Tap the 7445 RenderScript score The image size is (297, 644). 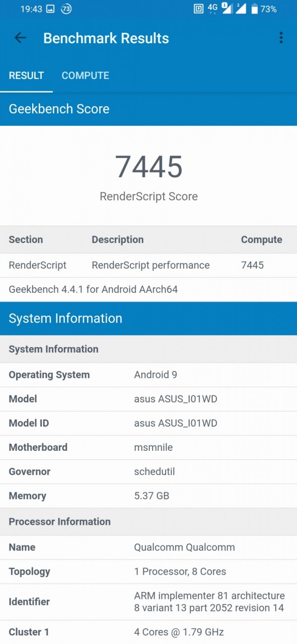148,167
